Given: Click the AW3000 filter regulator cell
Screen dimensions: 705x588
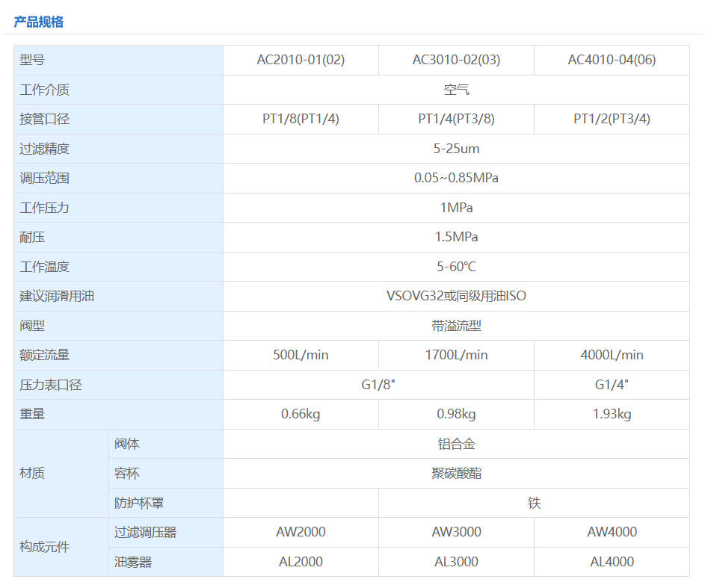Looking at the screenshot, I should tap(456, 532).
